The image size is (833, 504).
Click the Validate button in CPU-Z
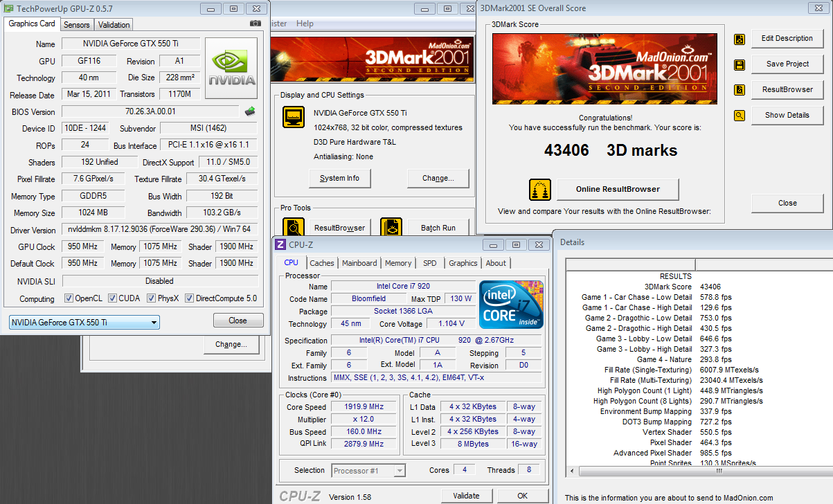(x=466, y=496)
